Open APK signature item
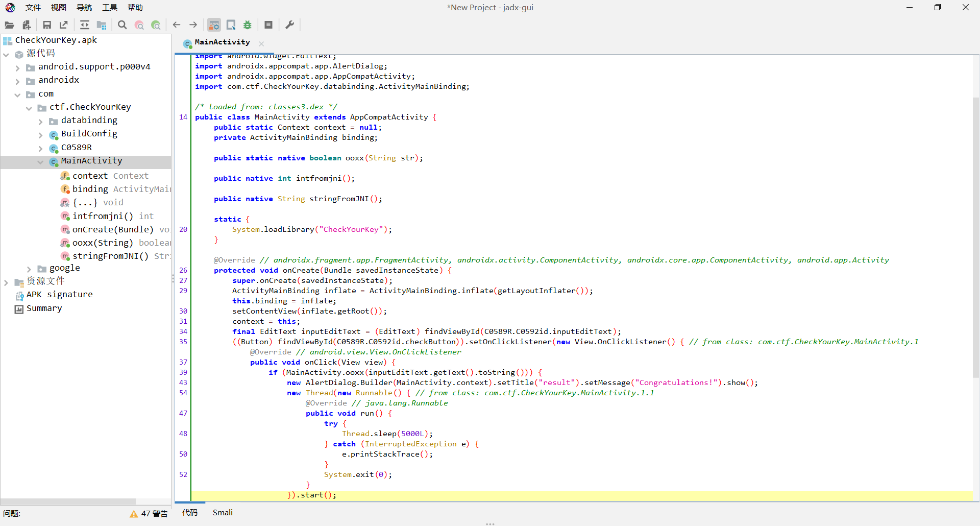The width and height of the screenshot is (980, 526). click(x=59, y=295)
